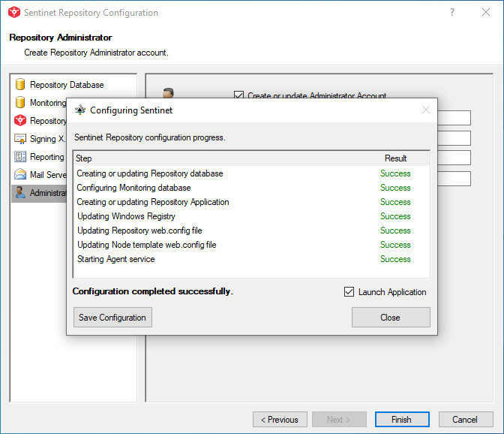Viewport: 504px width, 434px height.
Task: Click 'Configuration completed successfully.' message
Action: point(153,291)
